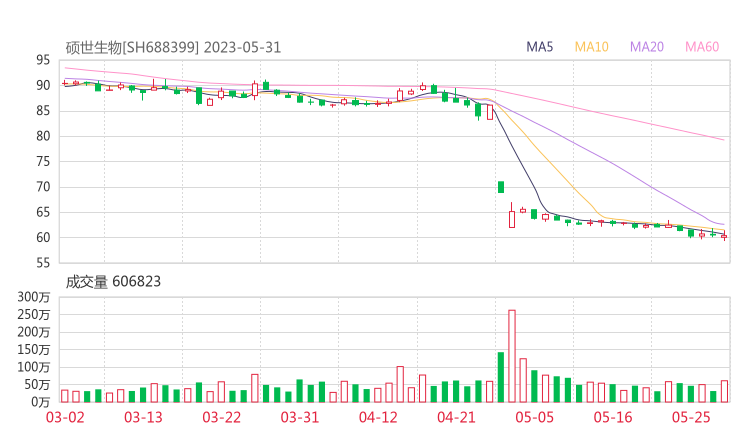
Task: Click the 05-16 date label
Action: (x=613, y=417)
